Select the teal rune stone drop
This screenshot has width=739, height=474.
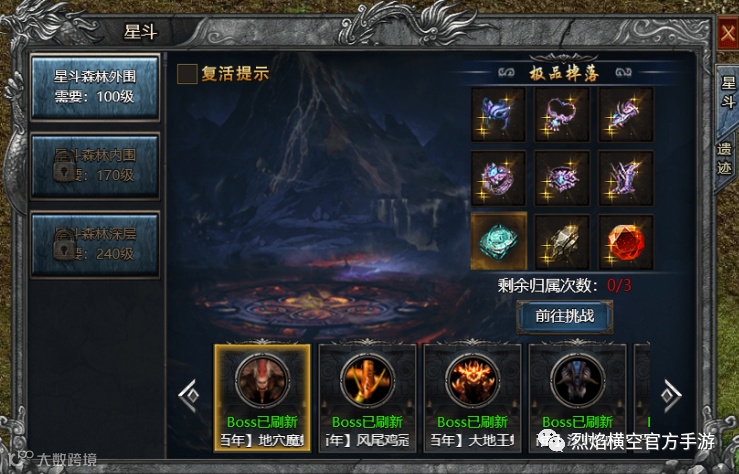coord(498,241)
